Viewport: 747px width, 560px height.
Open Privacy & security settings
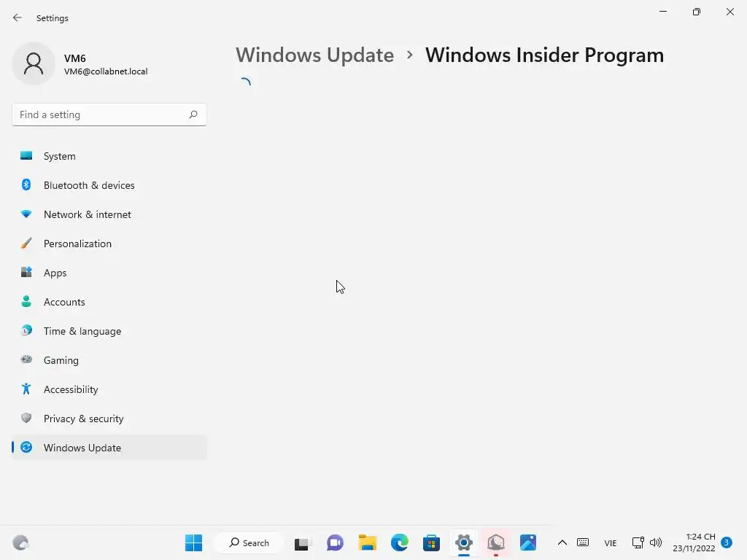coord(109,419)
